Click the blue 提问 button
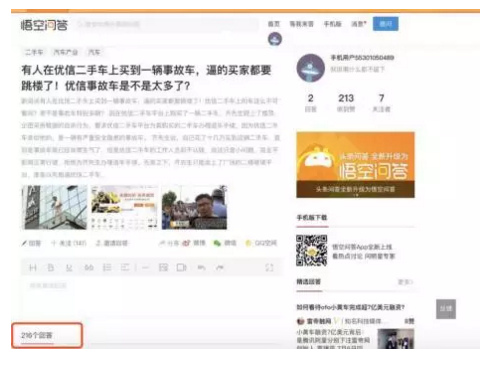484x365 pixels. 385,24
